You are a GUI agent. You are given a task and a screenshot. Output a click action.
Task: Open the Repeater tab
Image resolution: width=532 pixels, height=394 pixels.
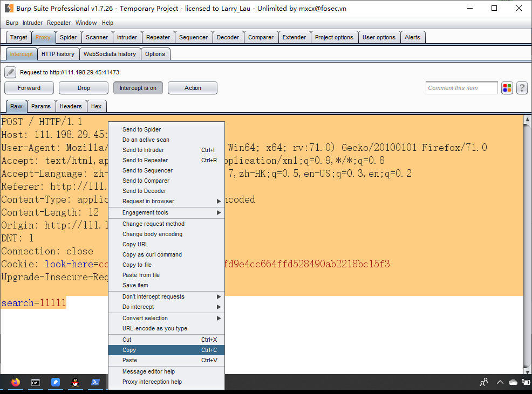[158, 37]
